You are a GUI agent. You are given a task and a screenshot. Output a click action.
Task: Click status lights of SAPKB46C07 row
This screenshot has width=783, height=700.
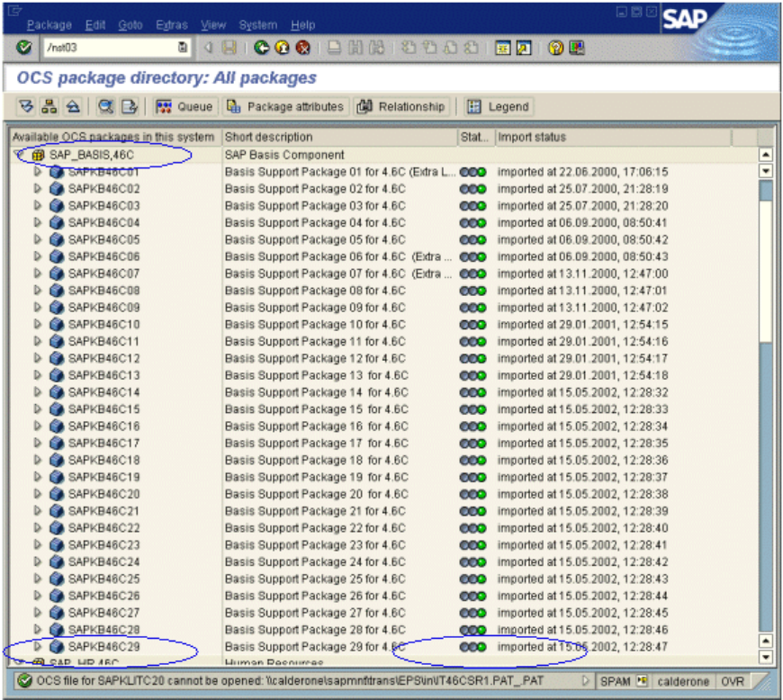pos(472,274)
